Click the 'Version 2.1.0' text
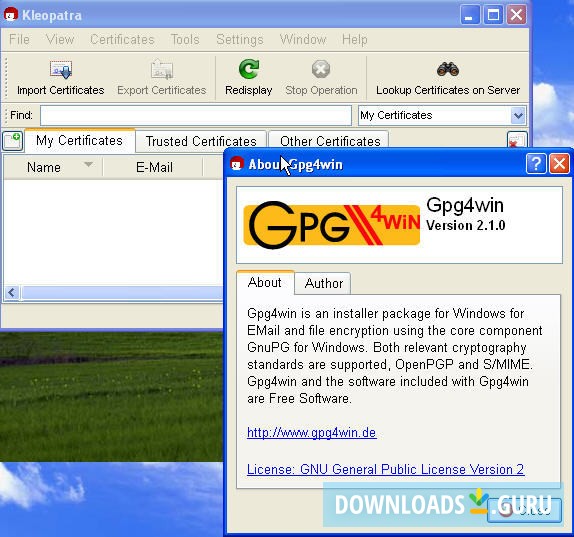Screen dimensions: 574x537 pos(465,225)
